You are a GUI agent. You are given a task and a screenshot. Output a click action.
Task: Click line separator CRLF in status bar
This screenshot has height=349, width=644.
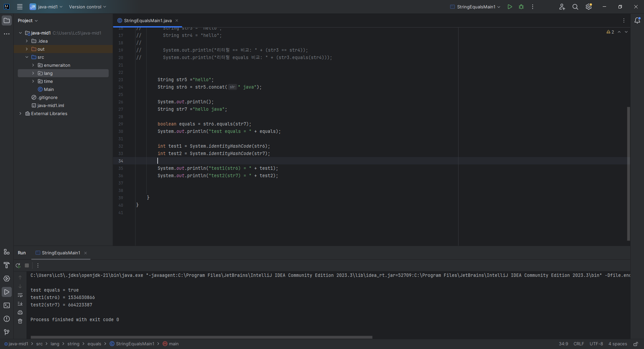pyautogui.click(x=579, y=344)
